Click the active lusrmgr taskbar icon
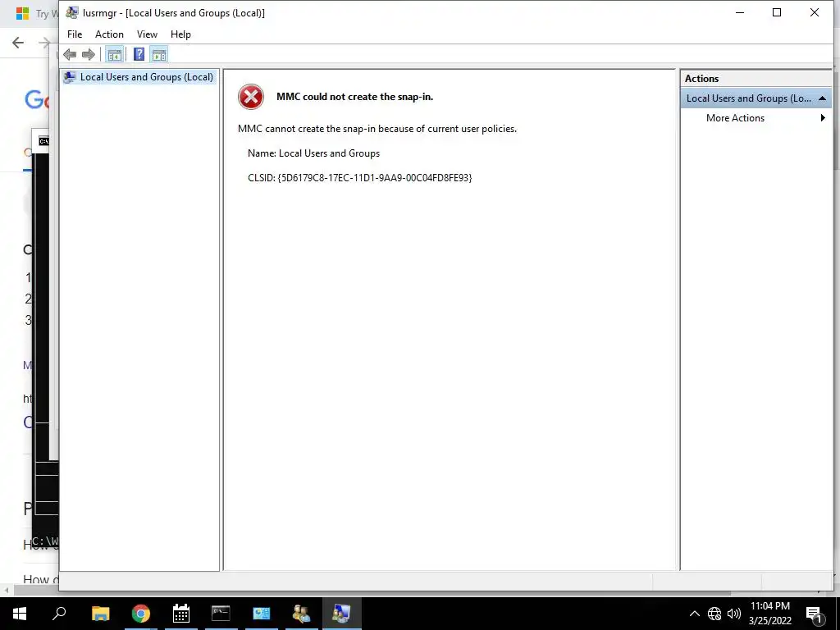 pyautogui.click(x=342, y=614)
